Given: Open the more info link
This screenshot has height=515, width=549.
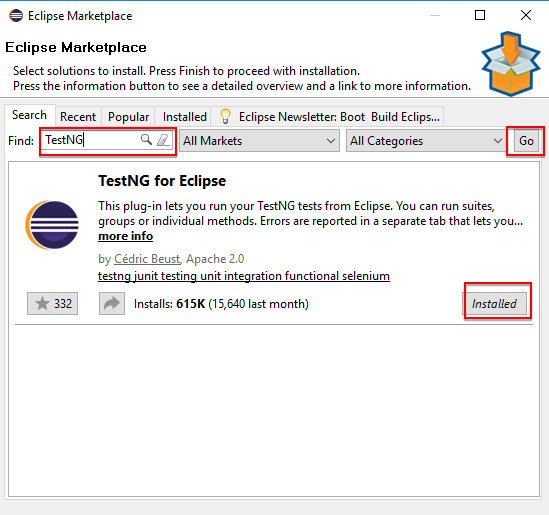Looking at the screenshot, I should (125, 236).
